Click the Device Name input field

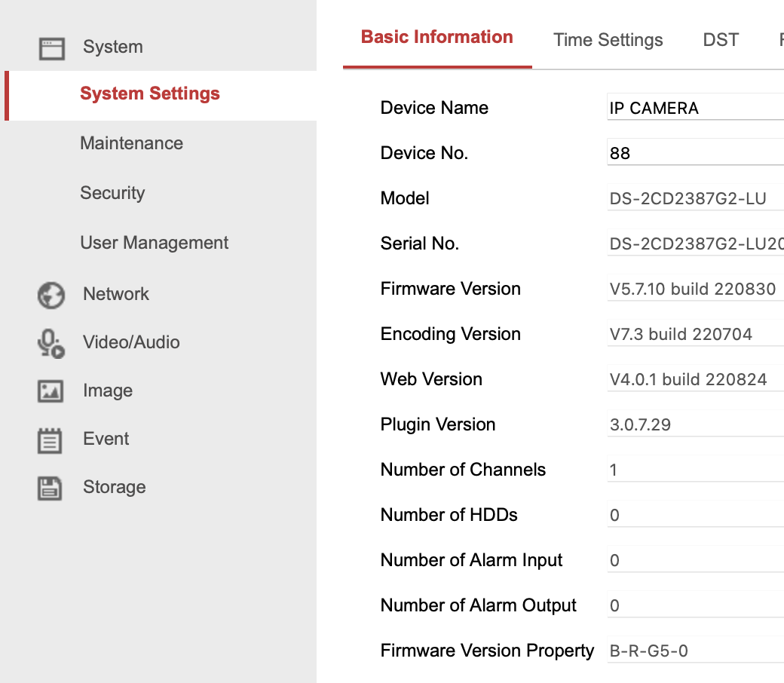(x=695, y=108)
